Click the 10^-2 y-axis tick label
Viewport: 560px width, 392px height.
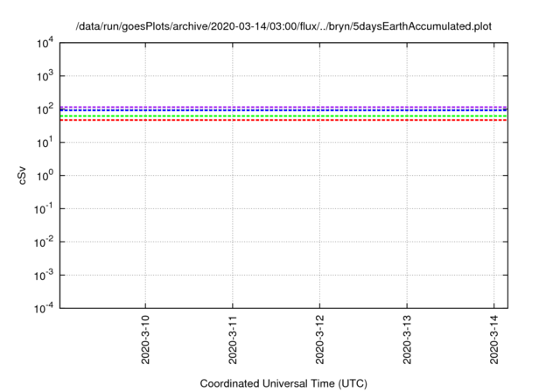44,242
